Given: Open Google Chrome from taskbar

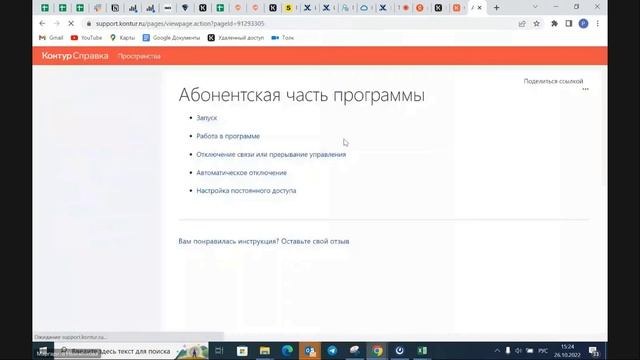Looking at the screenshot, I should tap(377, 351).
